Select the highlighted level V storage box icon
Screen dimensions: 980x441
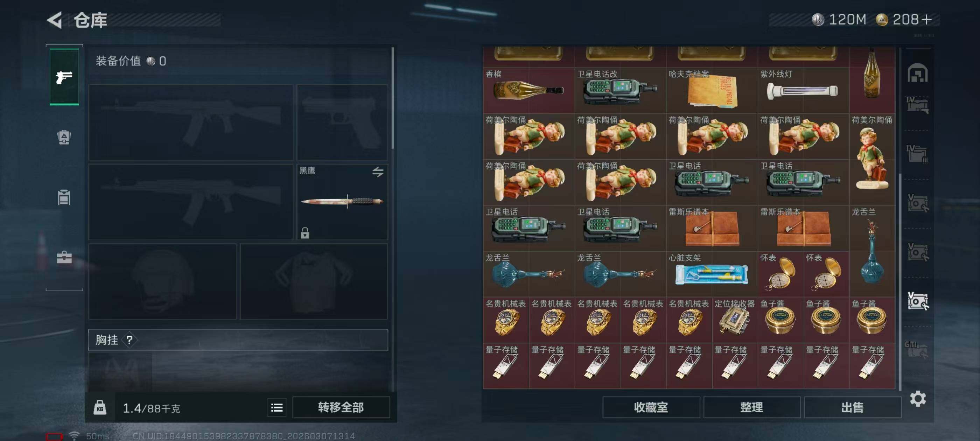point(917,301)
